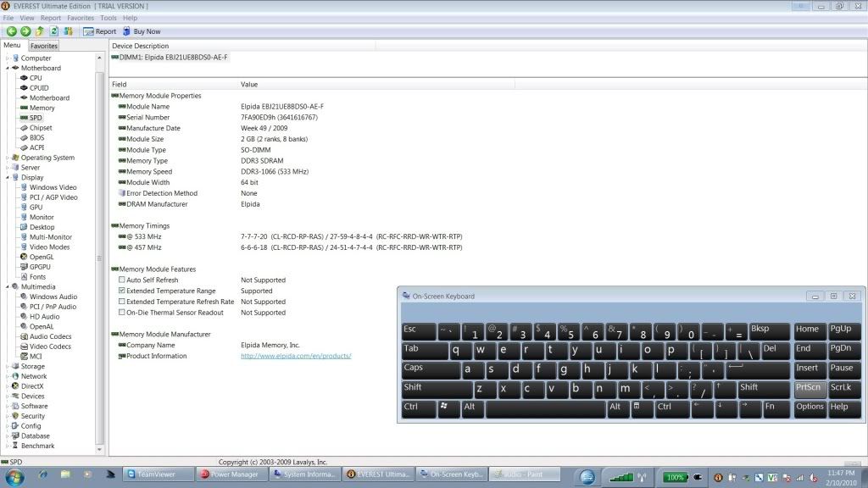Click the Bksp key on On-Screen Keyboard
Viewport: 868px width, 488px height.
click(x=769, y=331)
